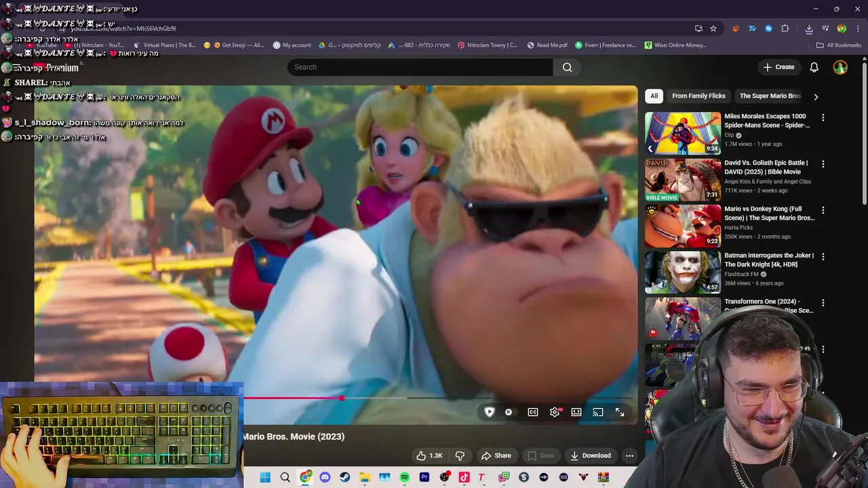Image resolution: width=868 pixels, height=488 pixels.
Task: Open options menu for Mario vs Donkey Kong video
Action: pyautogui.click(x=823, y=210)
